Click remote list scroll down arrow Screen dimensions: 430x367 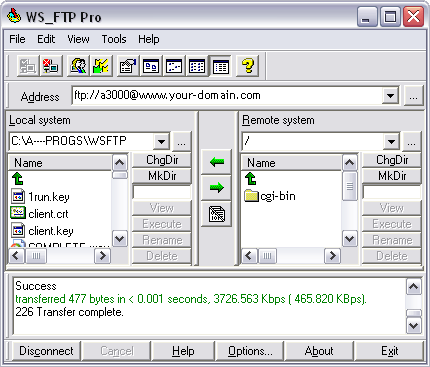click(349, 239)
